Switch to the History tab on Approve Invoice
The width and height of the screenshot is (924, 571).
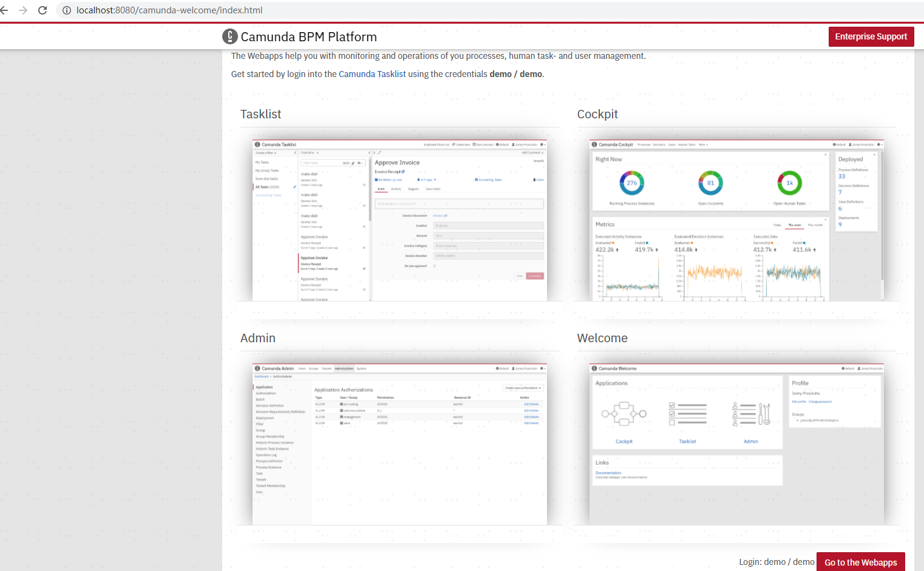pyautogui.click(x=396, y=189)
